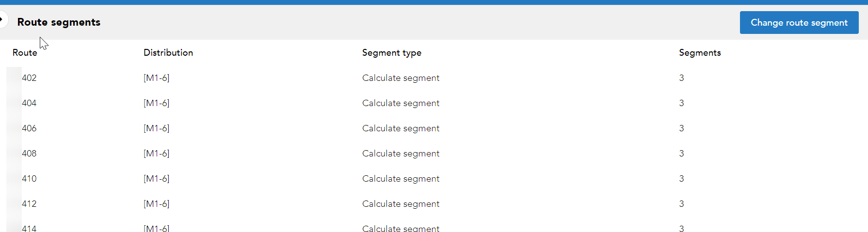Click the [M1-6] distribution for route 402
The height and width of the screenshot is (232, 868).
pyautogui.click(x=157, y=78)
